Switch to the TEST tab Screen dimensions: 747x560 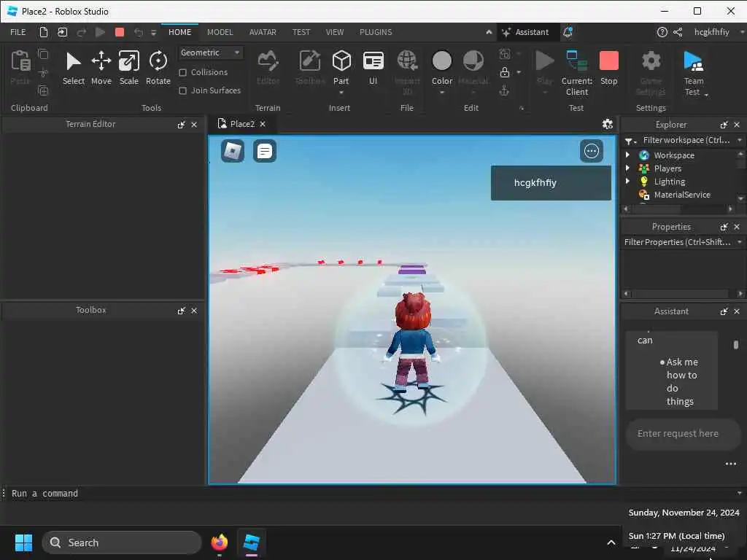[x=301, y=32]
